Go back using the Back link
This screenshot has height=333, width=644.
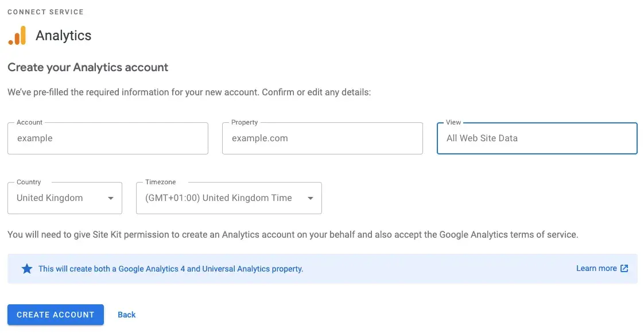[127, 315]
